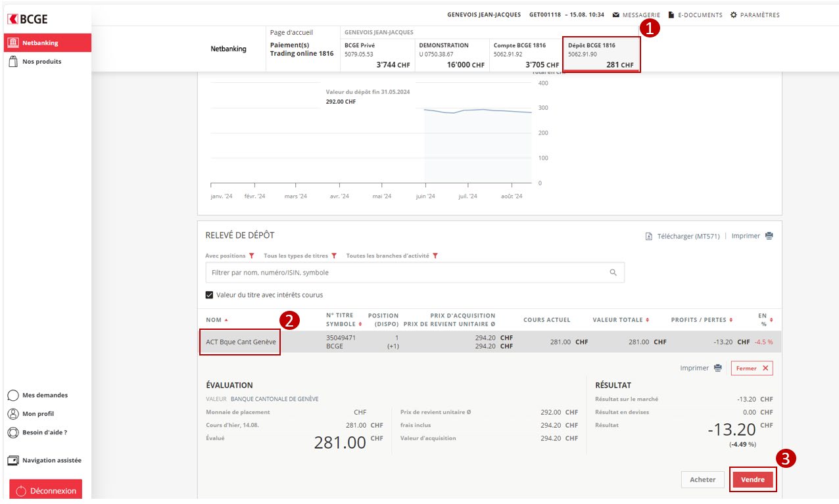Click the Déconnexion button
Screen dimensions: 839x504
(x=46, y=491)
